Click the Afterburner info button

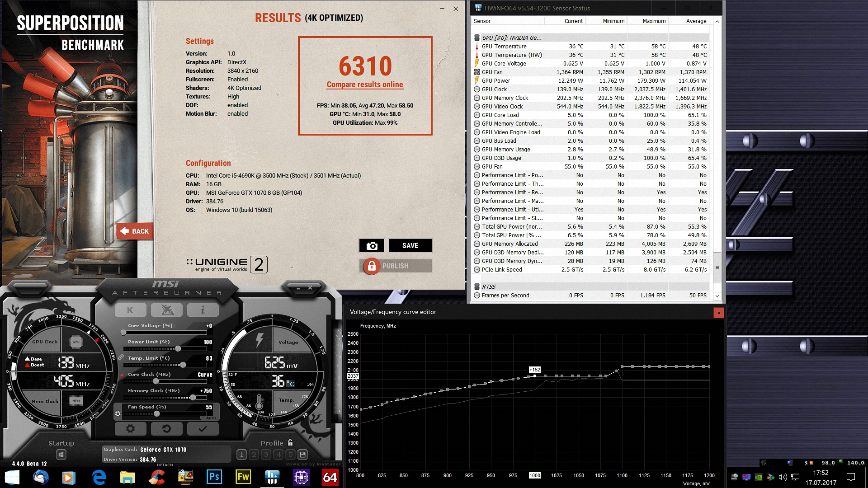click(203, 310)
